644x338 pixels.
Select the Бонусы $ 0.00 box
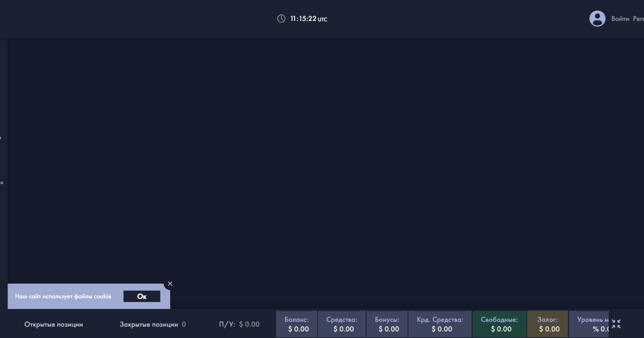tap(387, 324)
